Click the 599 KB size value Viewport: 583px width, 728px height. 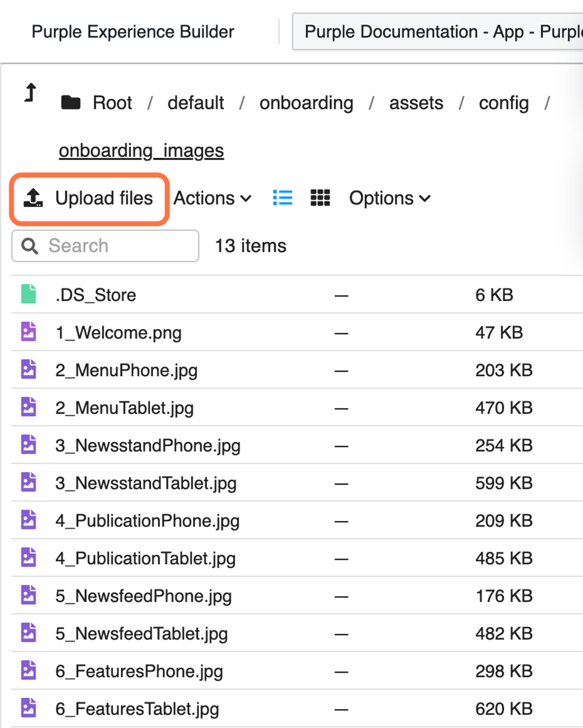504,483
